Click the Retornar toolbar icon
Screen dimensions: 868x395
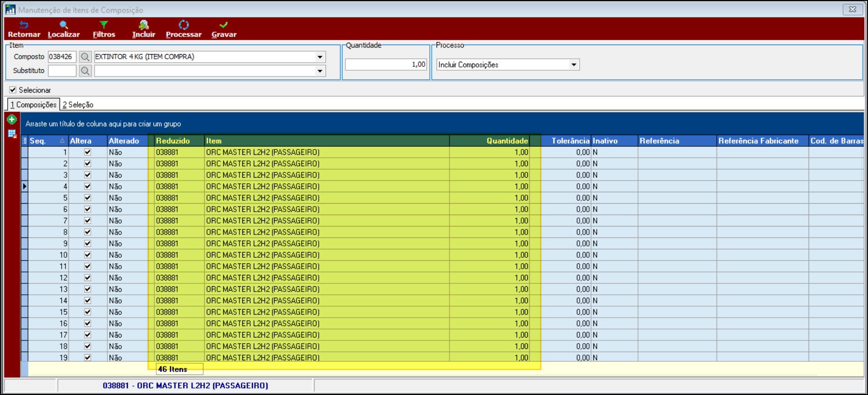(24, 29)
